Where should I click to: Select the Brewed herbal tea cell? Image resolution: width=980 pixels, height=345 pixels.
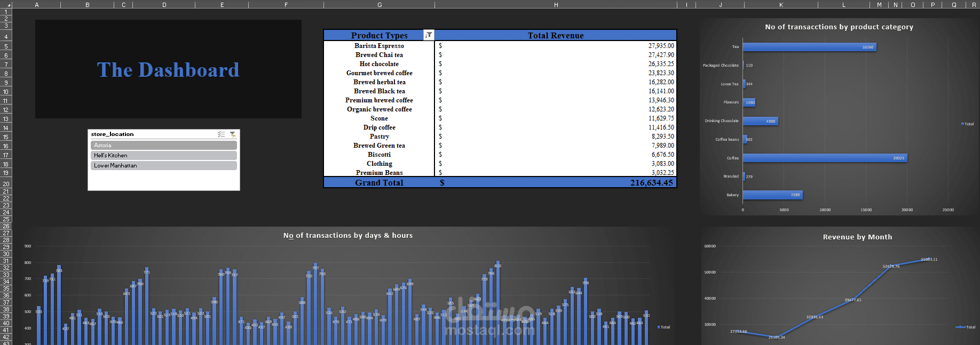pos(380,82)
